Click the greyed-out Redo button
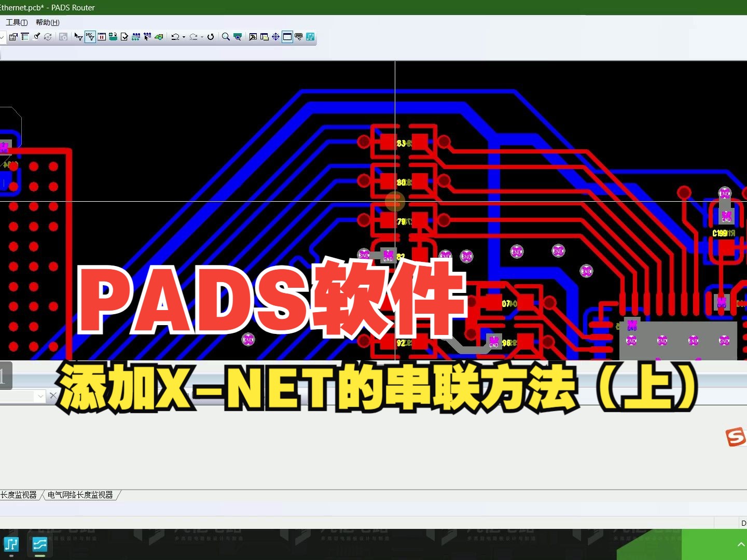The image size is (747, 560). tap(193, 37)
